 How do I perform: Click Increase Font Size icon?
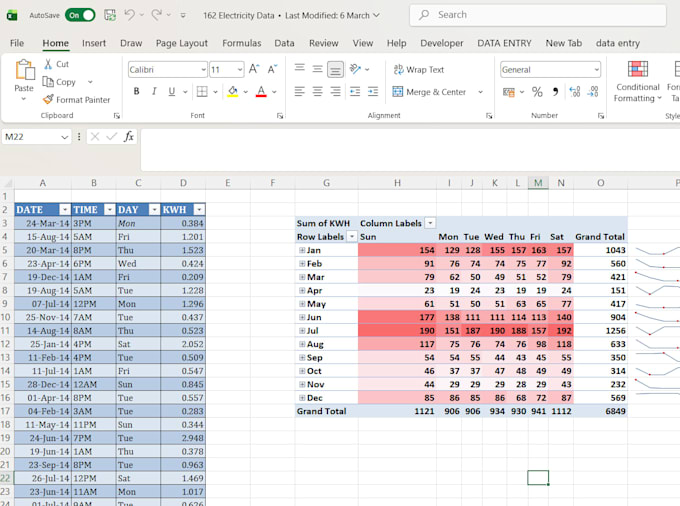tap(254, 69)
